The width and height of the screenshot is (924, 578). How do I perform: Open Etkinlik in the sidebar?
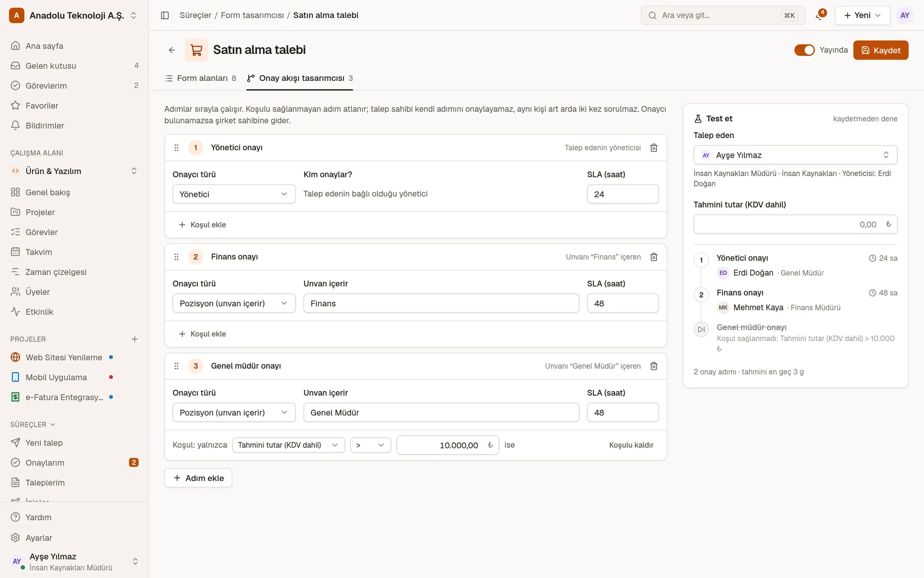(x=74, y=312)
